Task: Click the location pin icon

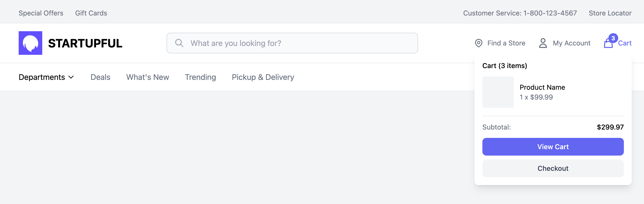Action: [x=478, y=43]
